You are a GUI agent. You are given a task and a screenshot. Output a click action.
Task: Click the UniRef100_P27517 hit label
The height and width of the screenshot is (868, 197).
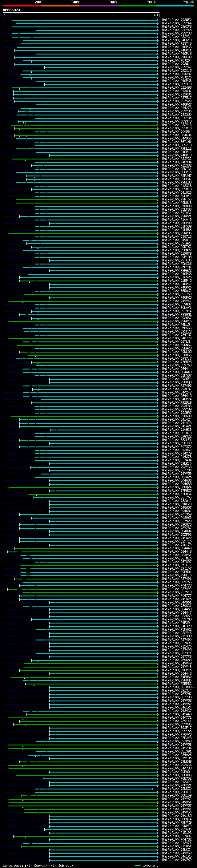coord(176,98)
